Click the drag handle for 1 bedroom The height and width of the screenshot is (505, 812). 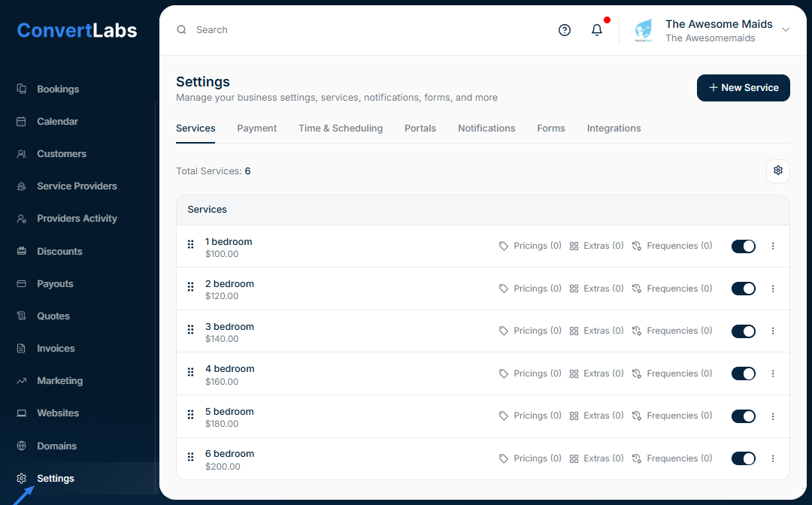click(191, 245)
